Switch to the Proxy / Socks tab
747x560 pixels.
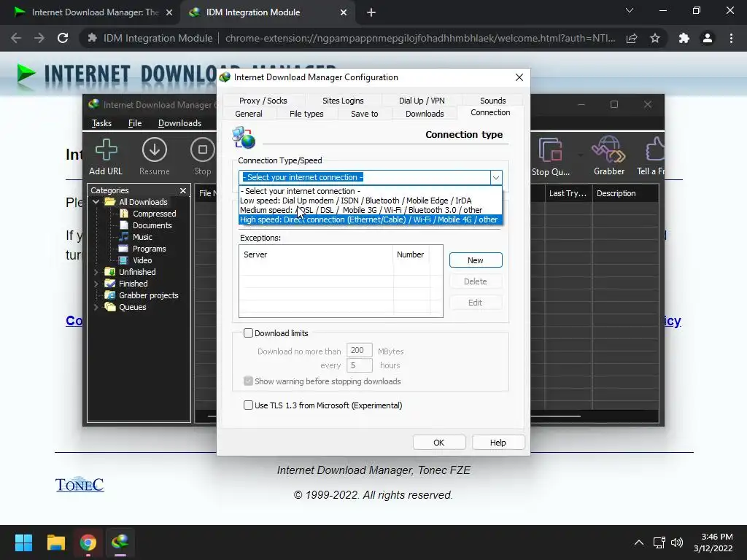tap(263, 101)
